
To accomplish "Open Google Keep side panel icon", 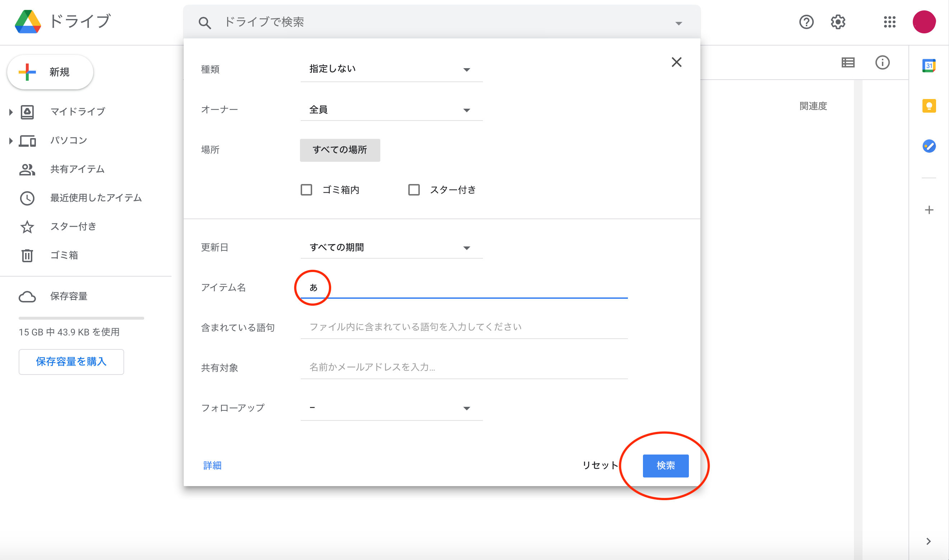I will pos(929,106).
